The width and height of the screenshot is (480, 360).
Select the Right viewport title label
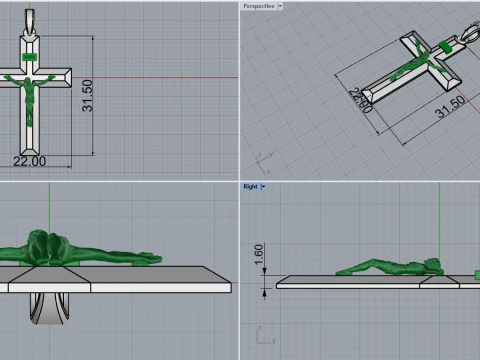click(x=250, y=187)
